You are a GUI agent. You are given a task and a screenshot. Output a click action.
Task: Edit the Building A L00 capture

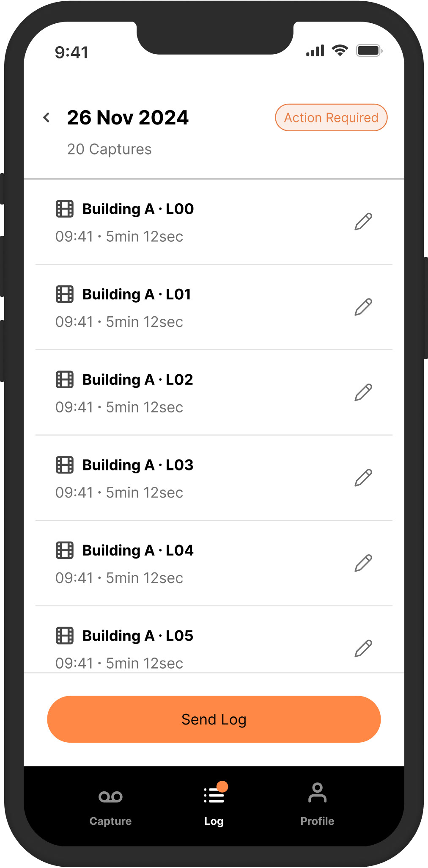pos(363,222)
